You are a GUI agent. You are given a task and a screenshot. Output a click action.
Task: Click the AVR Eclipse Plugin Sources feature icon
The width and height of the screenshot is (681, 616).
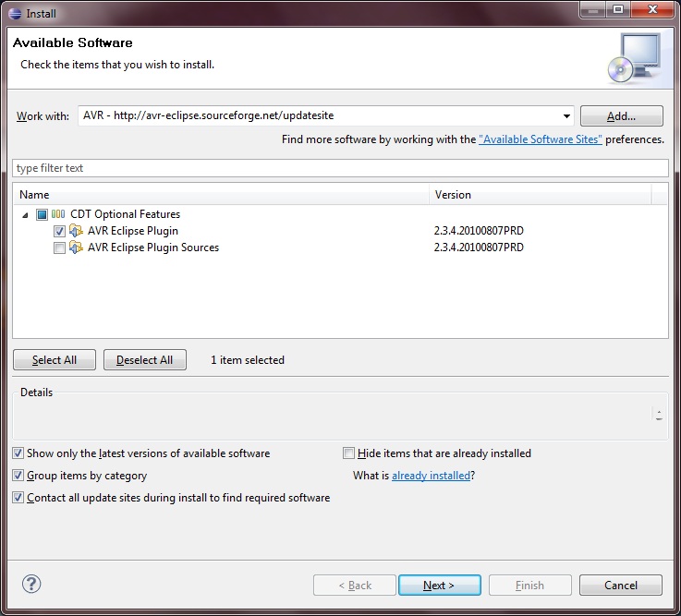point(76,247)
